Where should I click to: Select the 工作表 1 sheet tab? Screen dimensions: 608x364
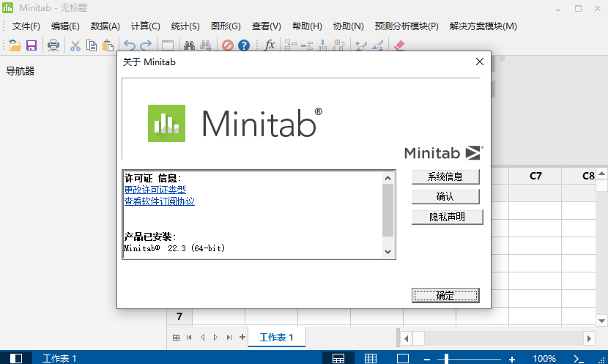click(276, 337)
